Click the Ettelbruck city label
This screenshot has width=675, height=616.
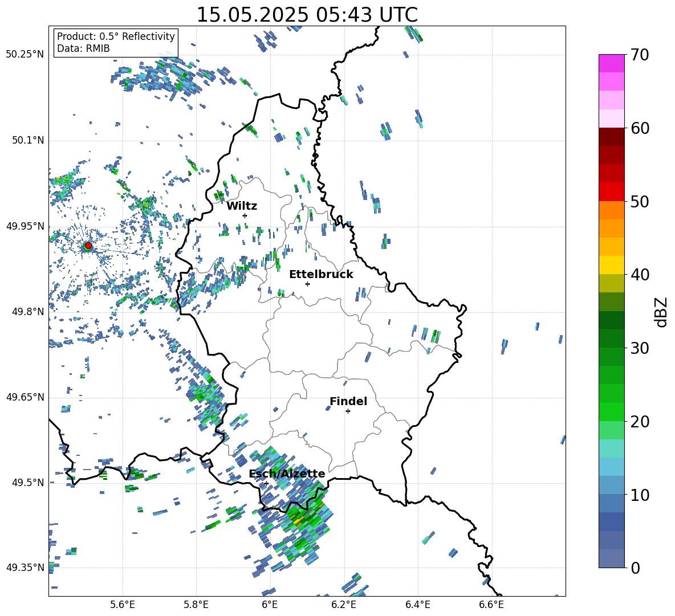coord(321,275)
